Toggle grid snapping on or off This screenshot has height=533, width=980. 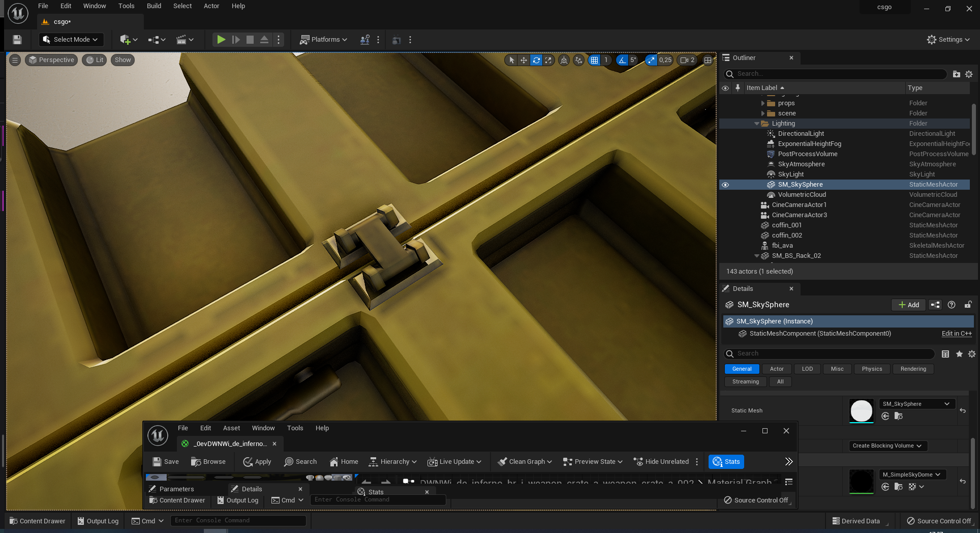[594, 60]
